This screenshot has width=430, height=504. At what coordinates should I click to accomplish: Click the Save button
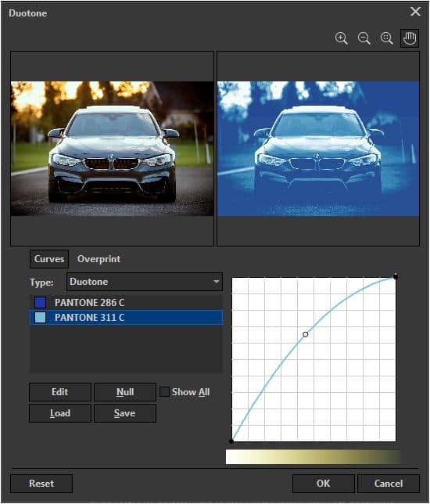(x=125, y=413)
